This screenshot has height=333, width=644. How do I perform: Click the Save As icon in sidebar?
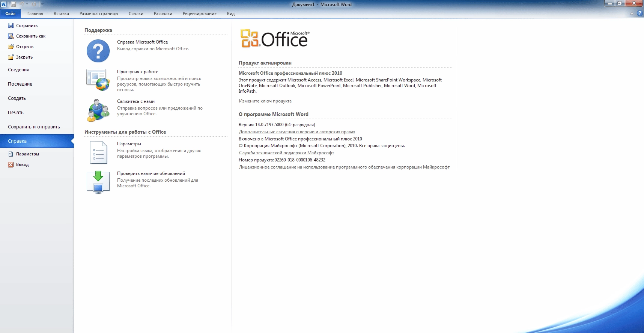coord(11,36)
